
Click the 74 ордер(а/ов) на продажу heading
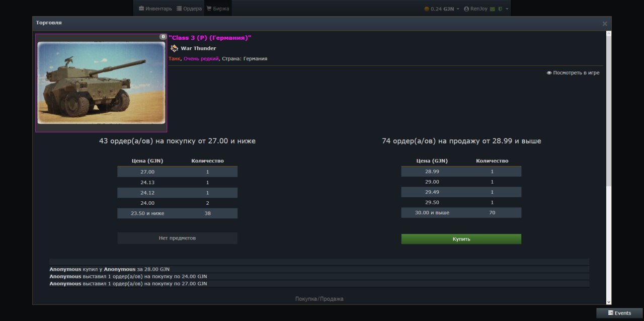(461, 141)
